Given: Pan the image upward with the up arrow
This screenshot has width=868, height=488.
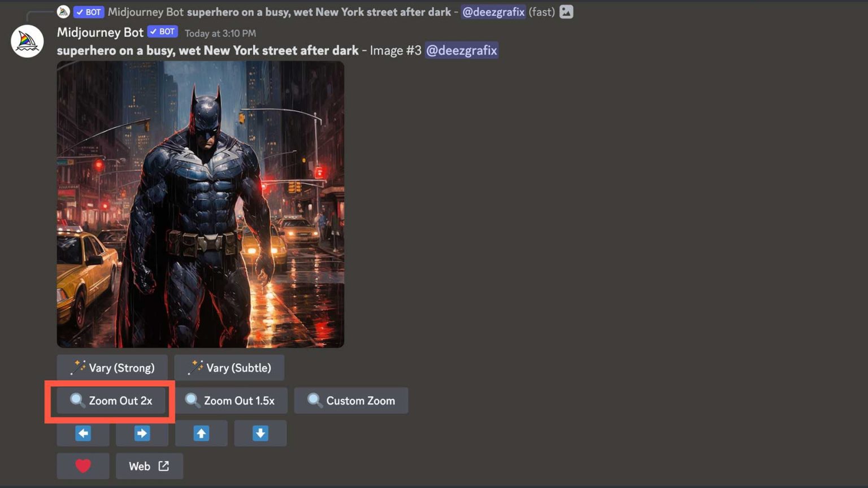Looking at the screenshot, I should coord(201,433).
